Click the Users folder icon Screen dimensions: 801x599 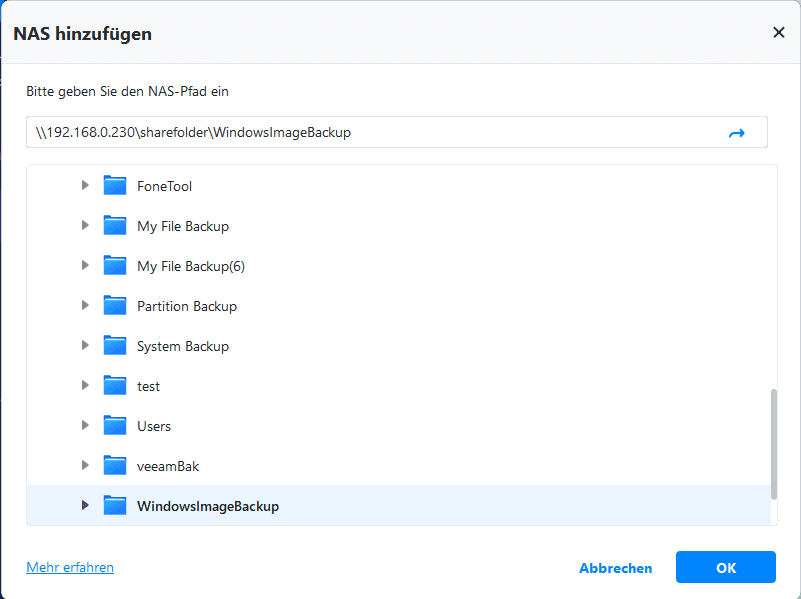pos(115,425)
